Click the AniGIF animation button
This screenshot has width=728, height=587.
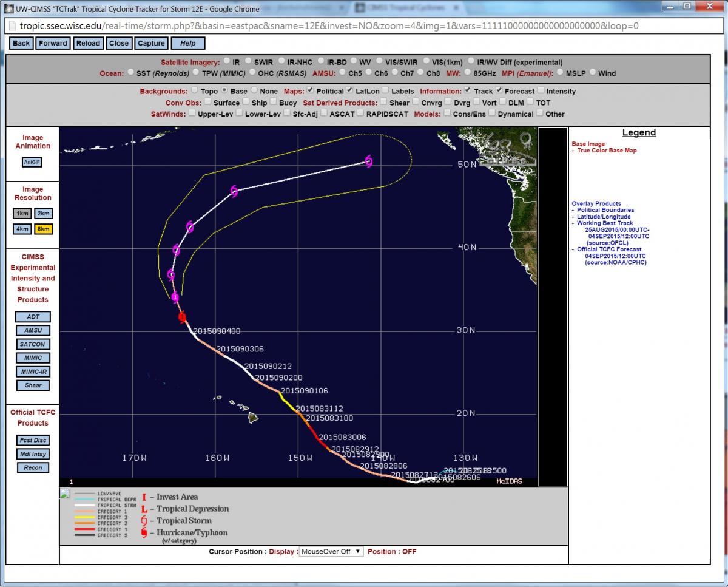point(32,162)
